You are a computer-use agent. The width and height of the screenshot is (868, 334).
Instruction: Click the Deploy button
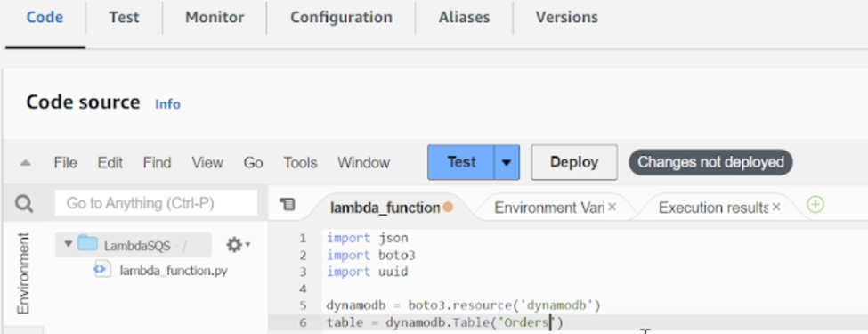point(574,162)
